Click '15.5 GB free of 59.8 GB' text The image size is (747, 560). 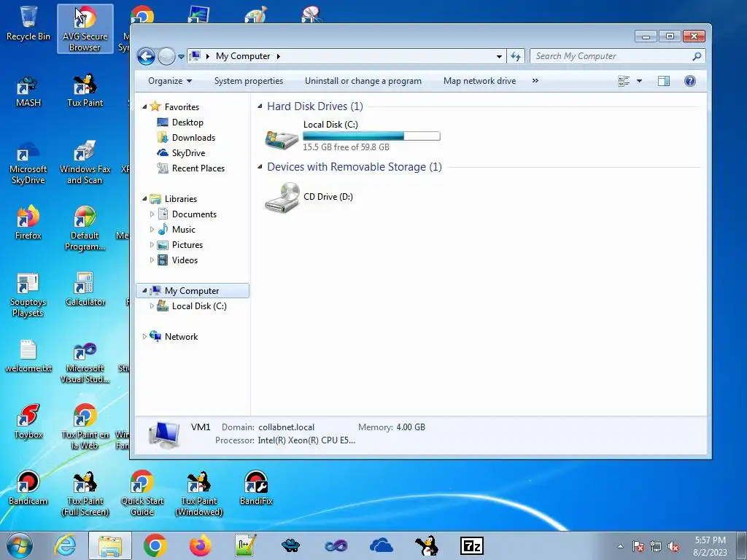coord(346,147)
